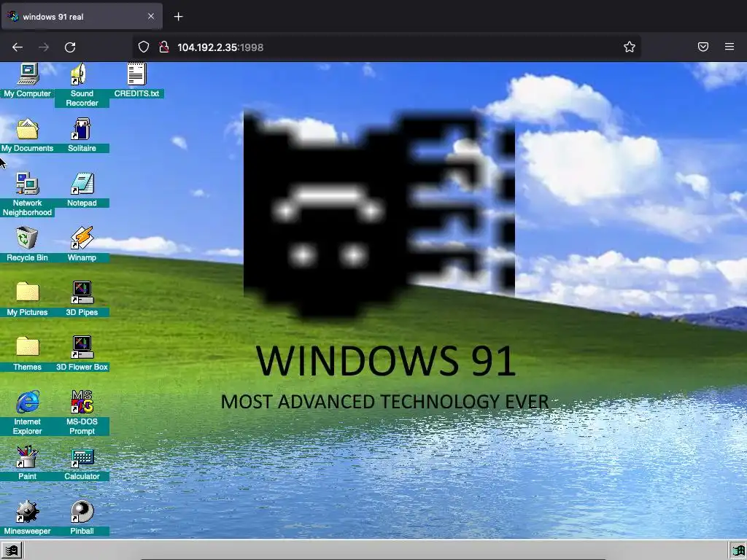This screenshot has height=560, width=747.
Task: Click the Start button on the taskbar
Action: 12,551
